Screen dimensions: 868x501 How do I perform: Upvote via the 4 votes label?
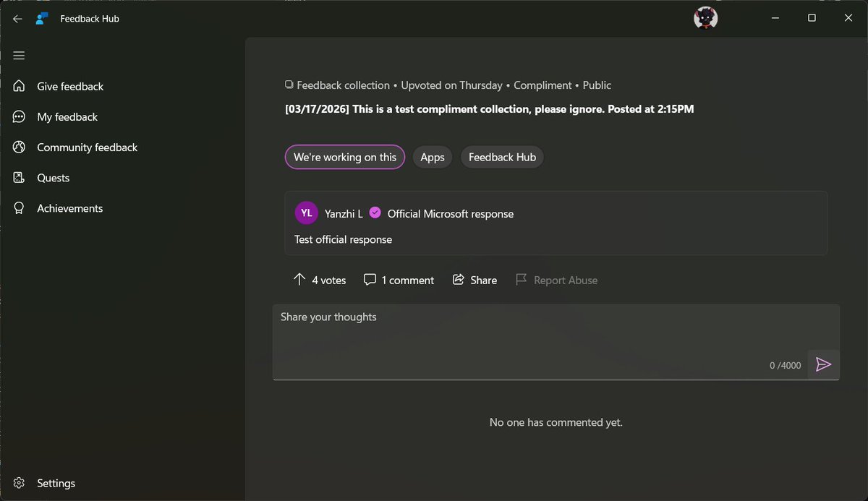[329, 280]
